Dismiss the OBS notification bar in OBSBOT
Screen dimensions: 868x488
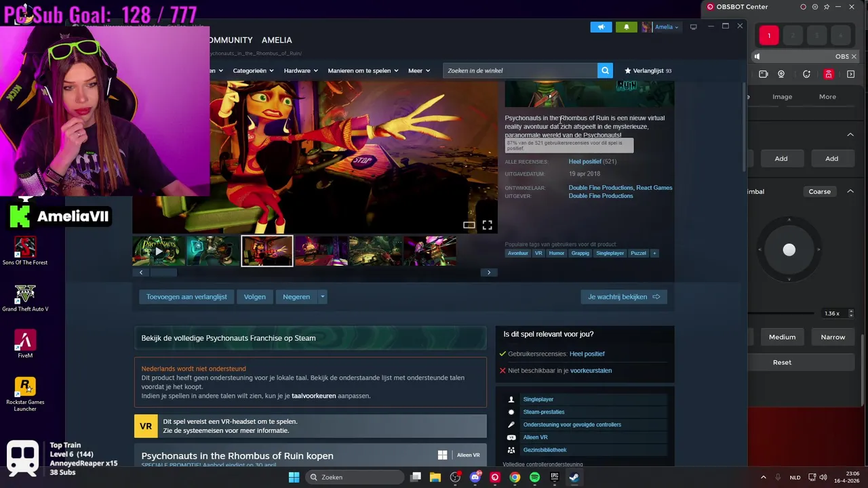854,56
